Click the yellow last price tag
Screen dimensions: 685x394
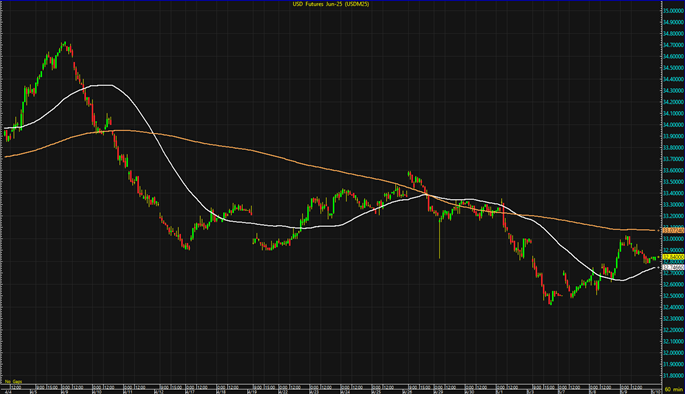coord(673,257)
